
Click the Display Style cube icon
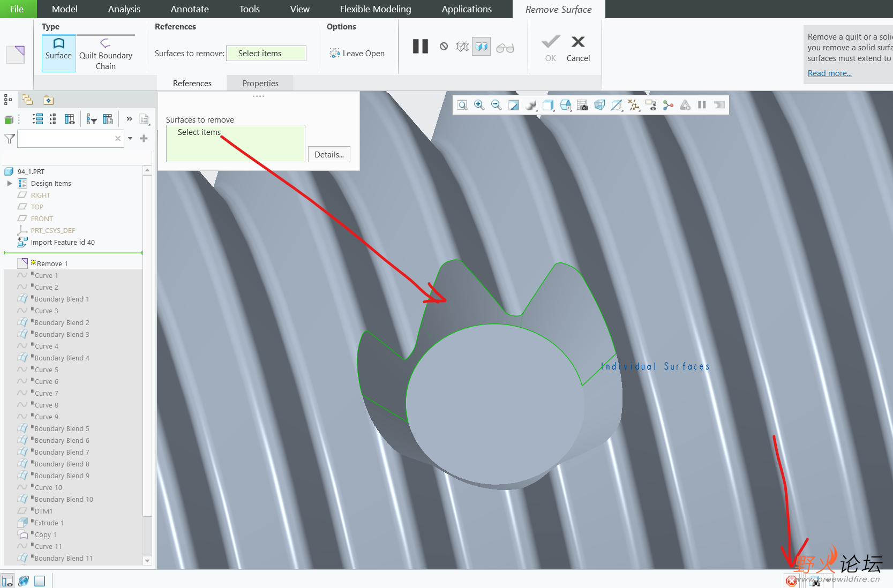[548, 105]
